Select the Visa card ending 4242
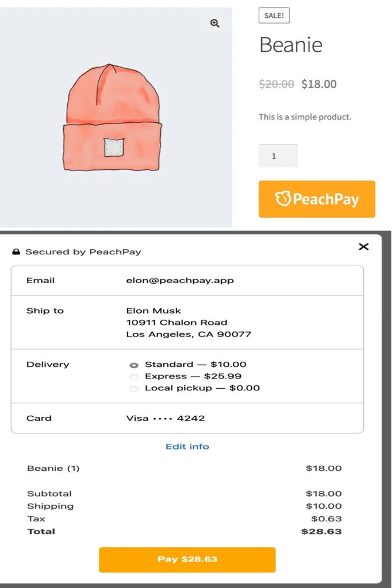The height and width of the screenshot is (588, 392). coord(166,418)
